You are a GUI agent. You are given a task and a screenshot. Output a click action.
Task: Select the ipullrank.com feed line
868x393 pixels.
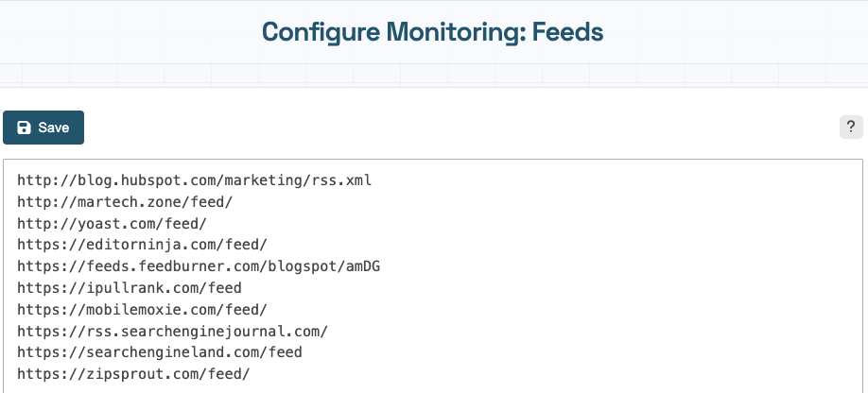click(130, 288)
